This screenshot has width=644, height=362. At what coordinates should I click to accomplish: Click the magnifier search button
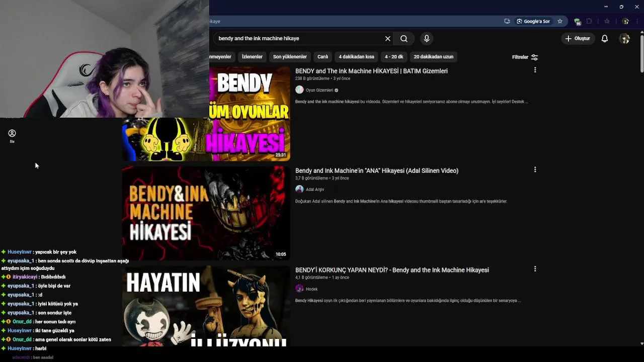coord(404,38)
